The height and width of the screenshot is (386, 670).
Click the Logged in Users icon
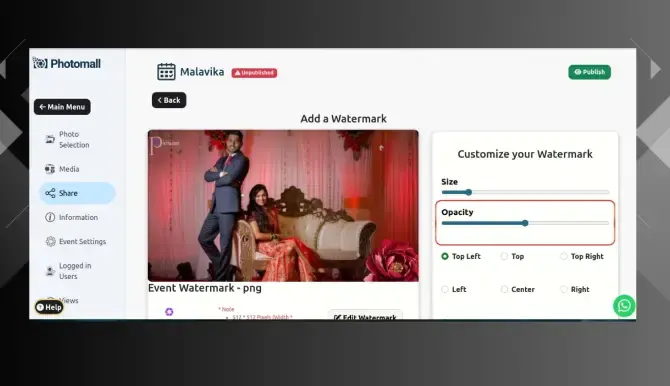[50, 271]
